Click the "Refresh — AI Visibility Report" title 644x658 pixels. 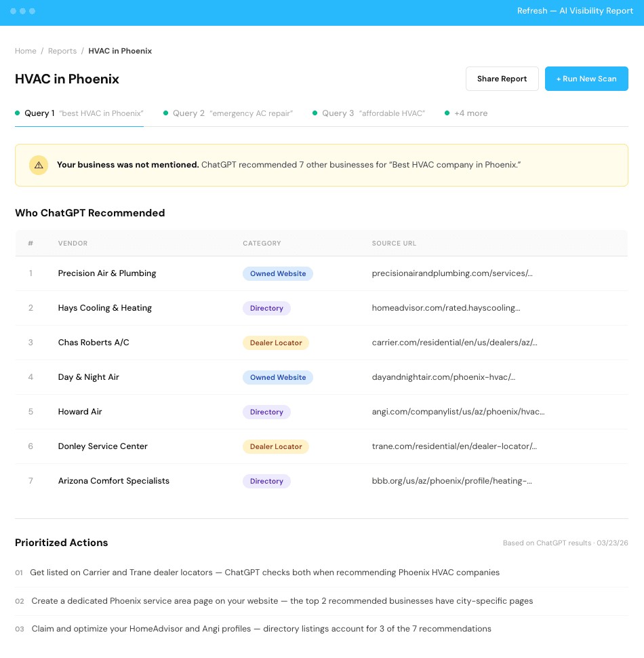point(575,11)
